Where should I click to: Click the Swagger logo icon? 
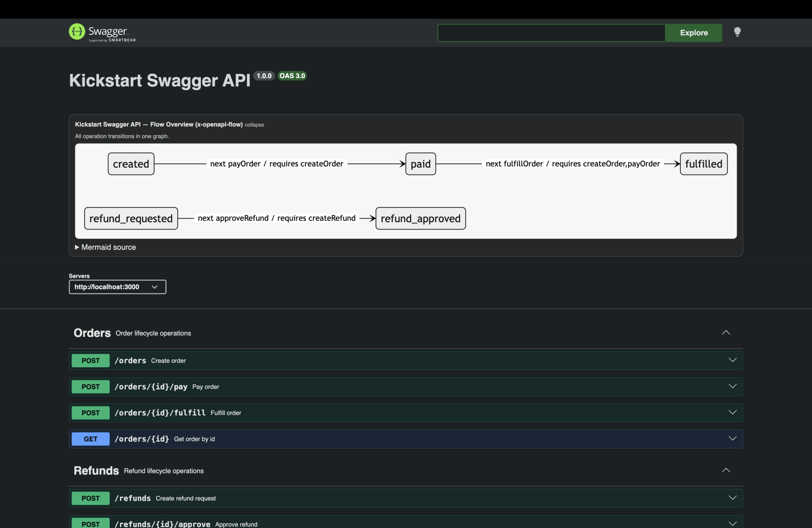point(77,32)
